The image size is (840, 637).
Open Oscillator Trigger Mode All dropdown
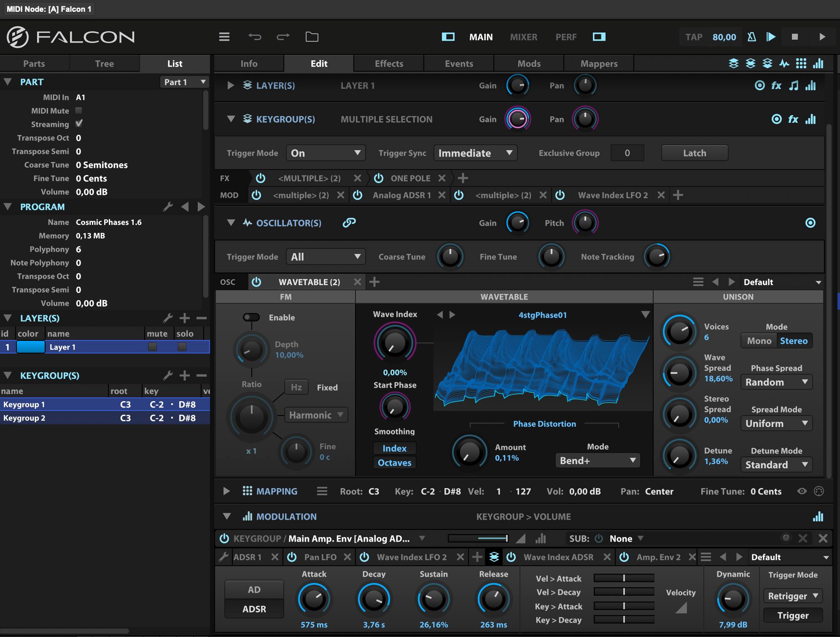[326, 257]
